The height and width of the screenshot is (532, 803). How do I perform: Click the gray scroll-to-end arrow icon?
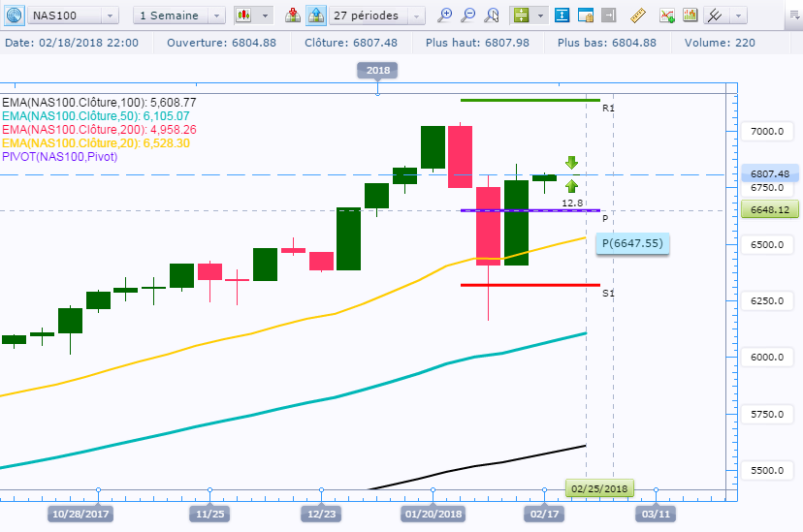coord(608,16)
